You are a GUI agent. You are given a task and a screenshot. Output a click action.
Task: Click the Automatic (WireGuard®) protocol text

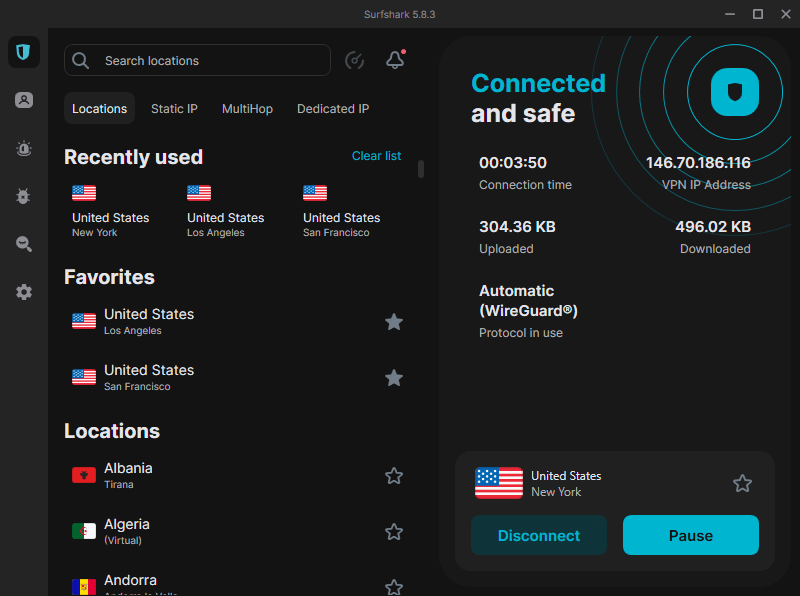coord(529,301)
